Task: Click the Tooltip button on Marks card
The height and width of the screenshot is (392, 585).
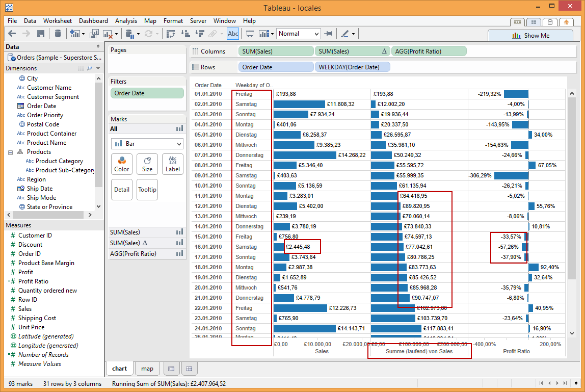Action: tap(147, 189)
